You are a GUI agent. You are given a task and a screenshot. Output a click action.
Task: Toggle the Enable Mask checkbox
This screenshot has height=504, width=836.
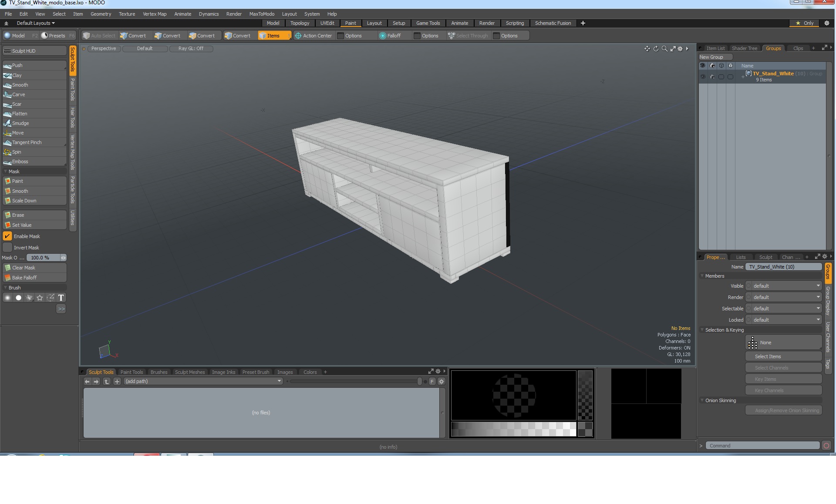7,236
